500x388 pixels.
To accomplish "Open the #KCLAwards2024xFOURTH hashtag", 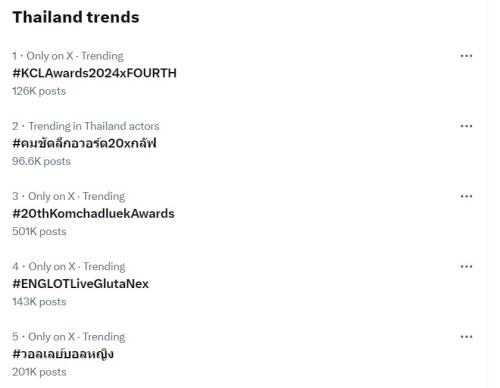I will pyautogui.click(x=94, y=73).
